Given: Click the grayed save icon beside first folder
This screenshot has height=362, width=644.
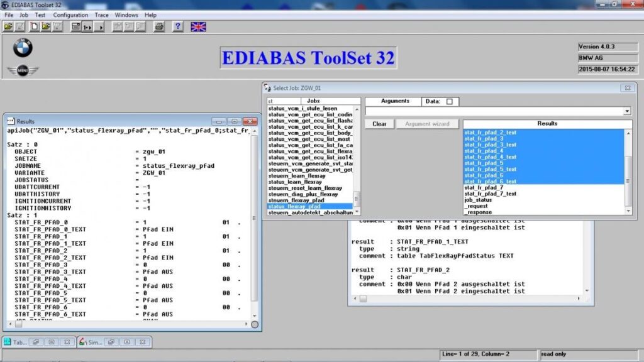Looking at the screenshot, I should 19,27.
